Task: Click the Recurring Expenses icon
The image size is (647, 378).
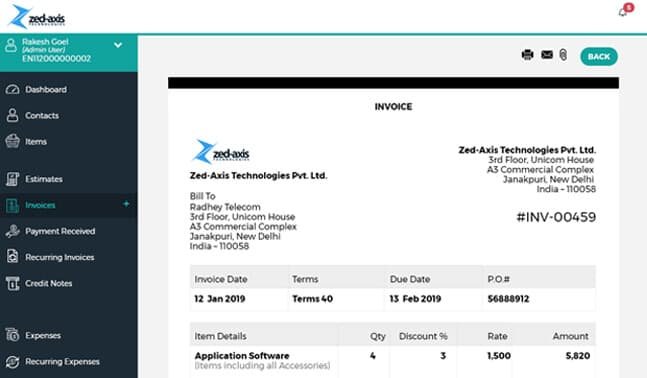Action: 12,361
